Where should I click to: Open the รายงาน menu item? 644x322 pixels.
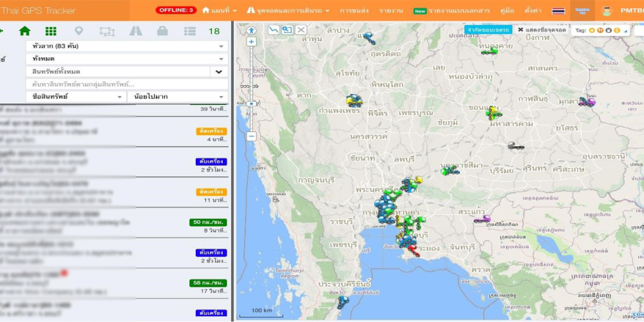391,10
